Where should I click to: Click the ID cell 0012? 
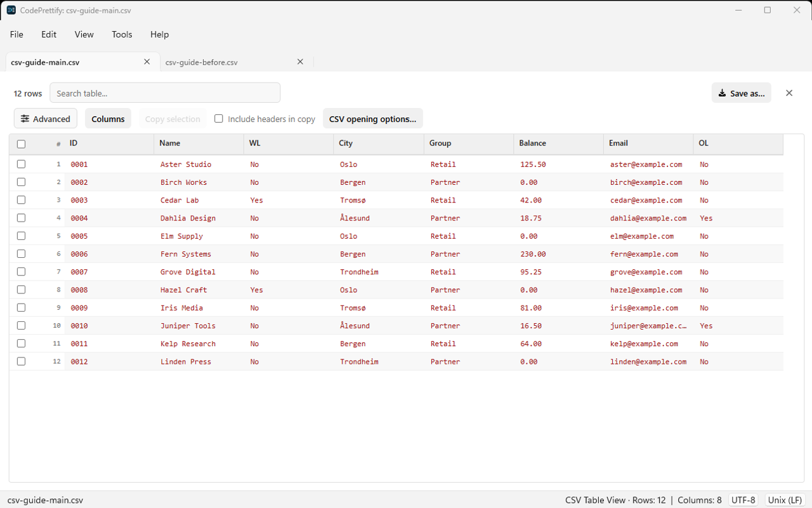point(79,362)
